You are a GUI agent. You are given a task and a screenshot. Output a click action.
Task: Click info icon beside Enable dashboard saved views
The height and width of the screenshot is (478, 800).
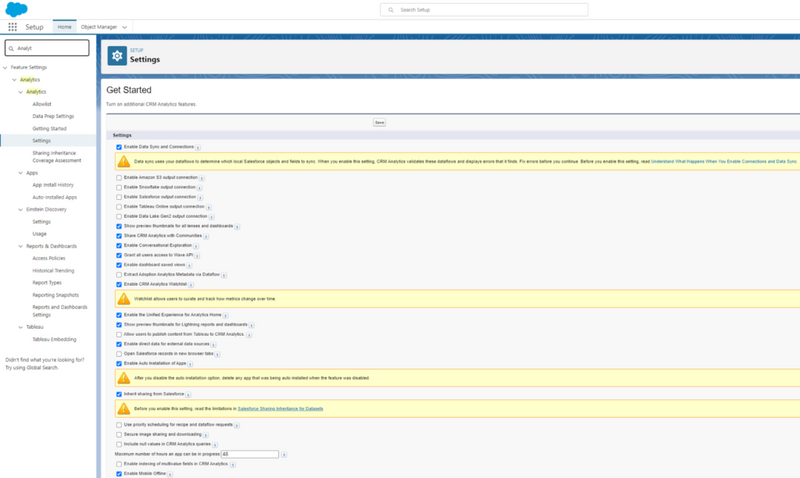[x=189, y=265]
